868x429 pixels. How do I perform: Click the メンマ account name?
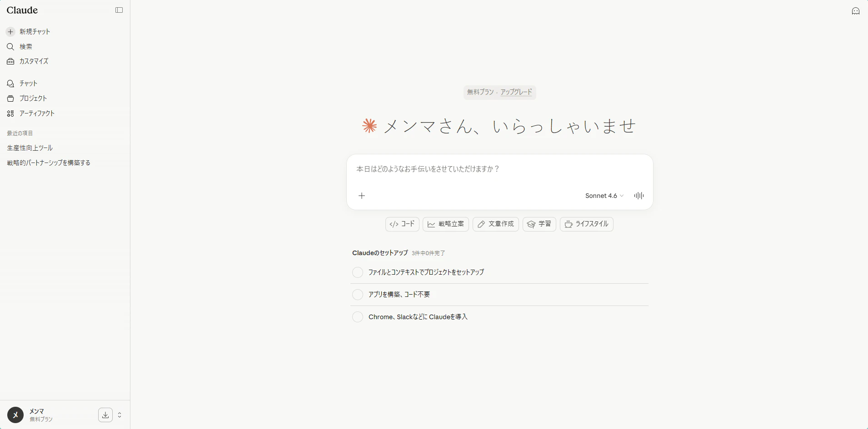point(37,411)
